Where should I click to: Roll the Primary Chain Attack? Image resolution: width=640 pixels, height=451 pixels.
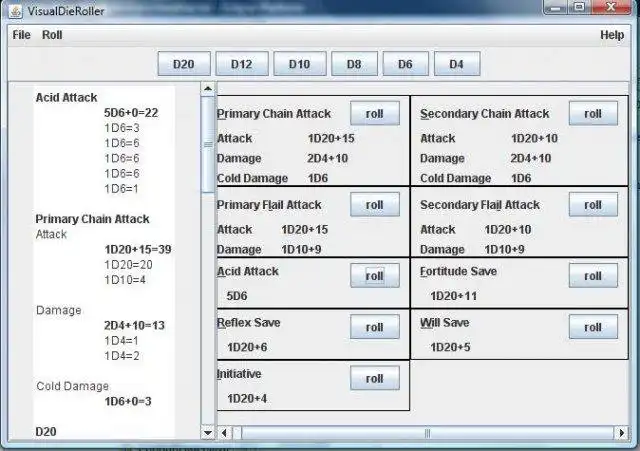[x=375, y=113]
